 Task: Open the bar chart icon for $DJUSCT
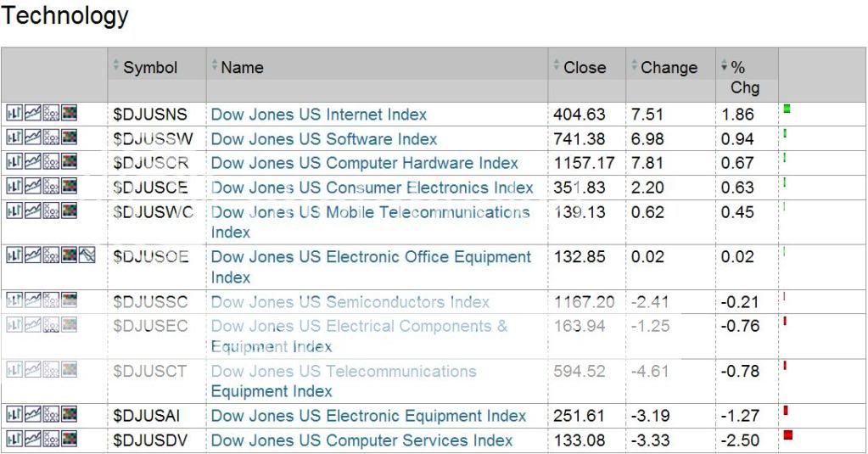[14, 368]
